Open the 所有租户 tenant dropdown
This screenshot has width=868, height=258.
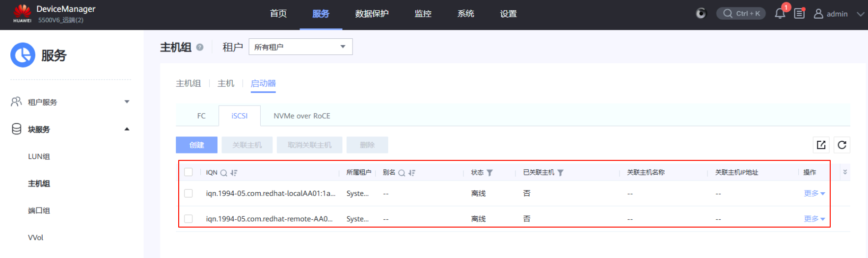(x=300, y=47)
